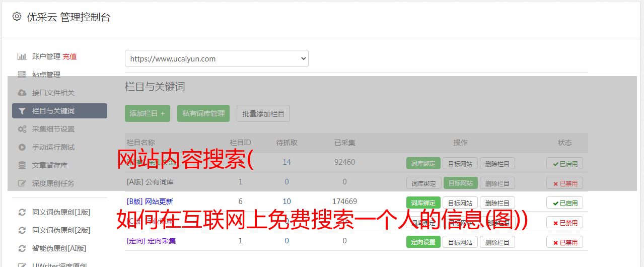Click 删除栏目 for [定向] 定向采集

(497, 242)
